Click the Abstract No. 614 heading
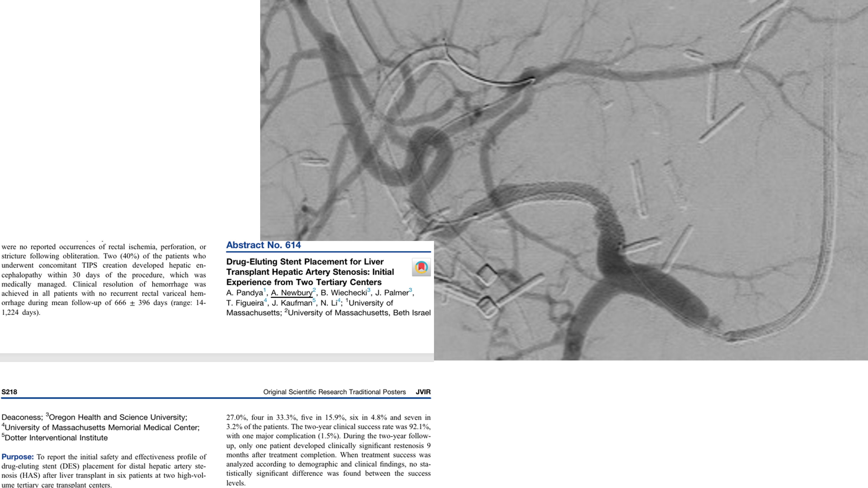Screen dimensions: 868x488 tap(263, 245)
